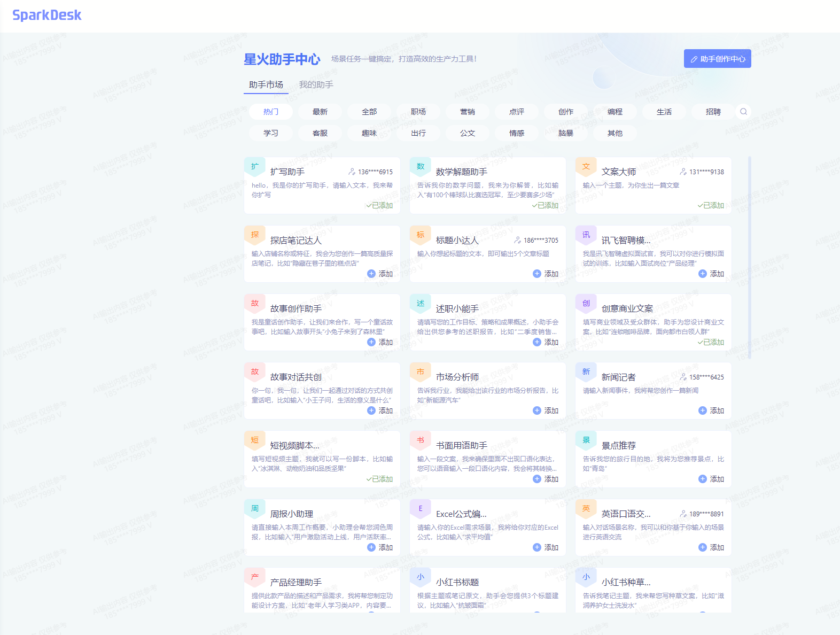The image size is (840, 635).
Task: Click the plus icon to add 探店笔记达人
Action: pos(371,274)
